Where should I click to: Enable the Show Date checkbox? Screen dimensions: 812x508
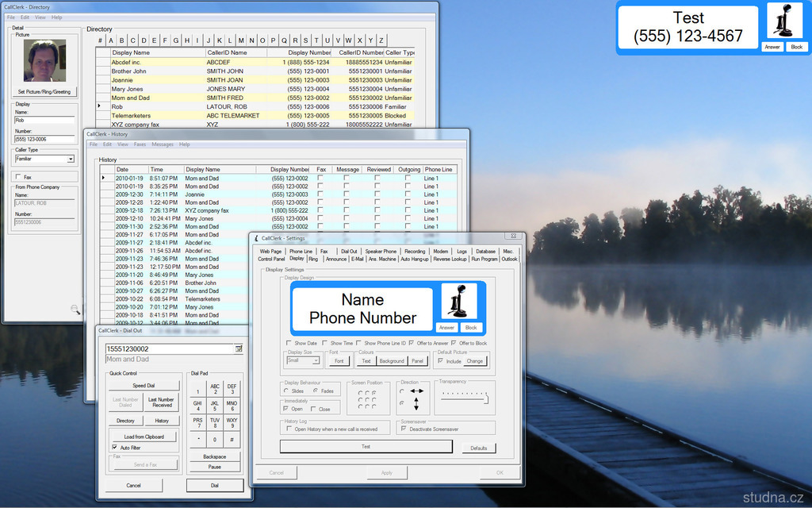pyautogui.click(x=289, y=343)
